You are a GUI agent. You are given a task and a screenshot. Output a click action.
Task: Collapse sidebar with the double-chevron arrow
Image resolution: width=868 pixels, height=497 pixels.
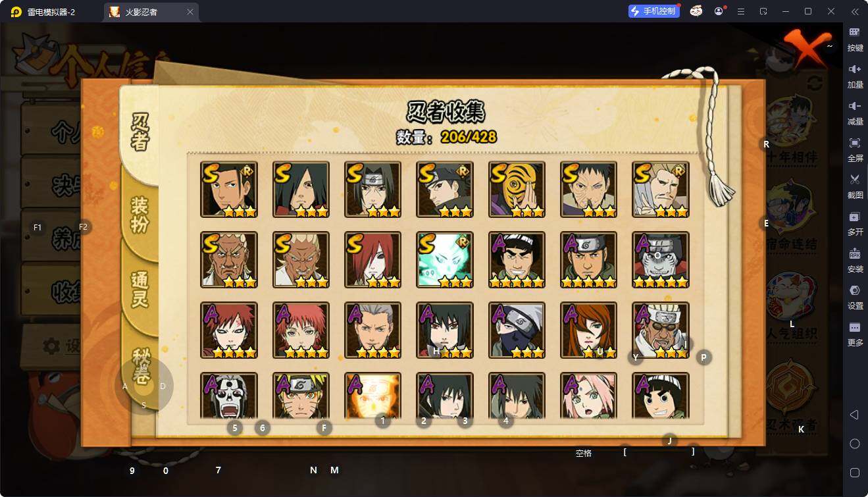pyautogui.click(x=855, y=11)
